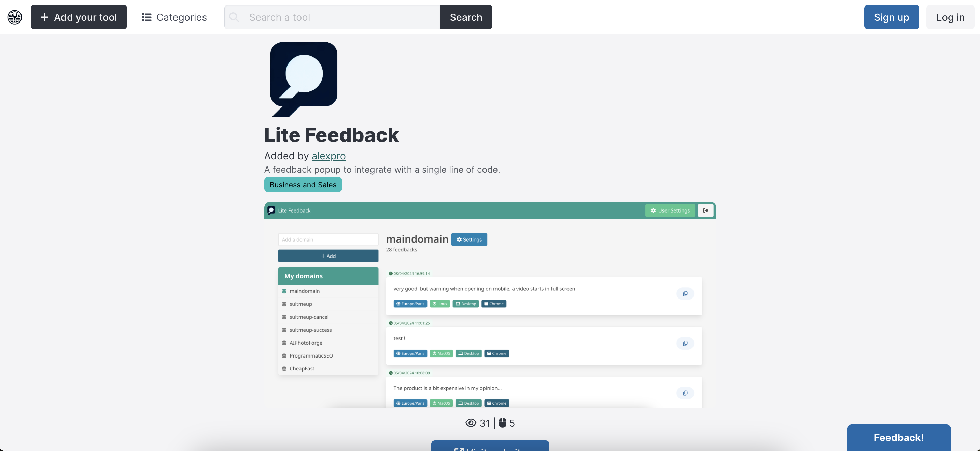980x451 pixels.
Task: Open the blue Feedback! popup button
Action: point(899,437)
